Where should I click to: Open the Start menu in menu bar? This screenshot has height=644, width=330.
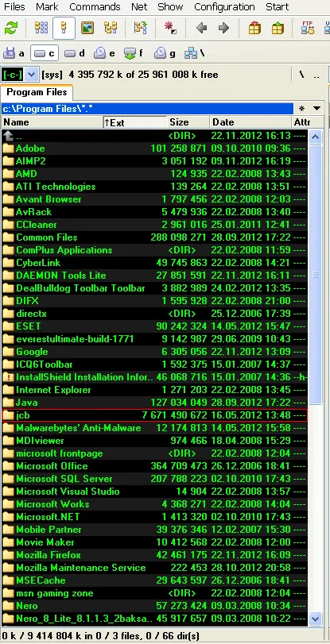tap(277, 7)
